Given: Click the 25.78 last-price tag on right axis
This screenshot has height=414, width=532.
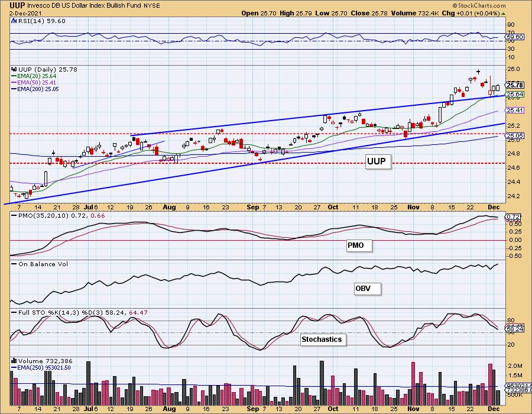Looking at the screenshot, I should click(515, 85).
